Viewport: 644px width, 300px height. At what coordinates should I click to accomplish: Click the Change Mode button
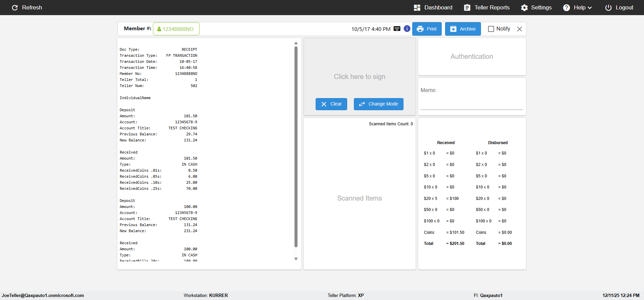point(379,104)
